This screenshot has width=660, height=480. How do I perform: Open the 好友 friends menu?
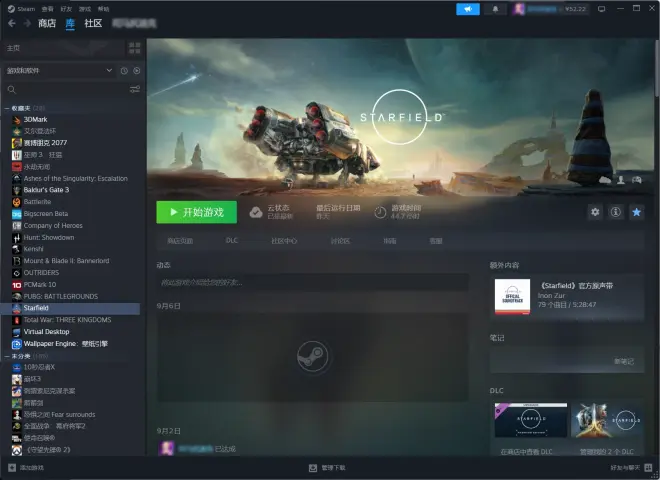pyautogui.click(x=66, y=9)
